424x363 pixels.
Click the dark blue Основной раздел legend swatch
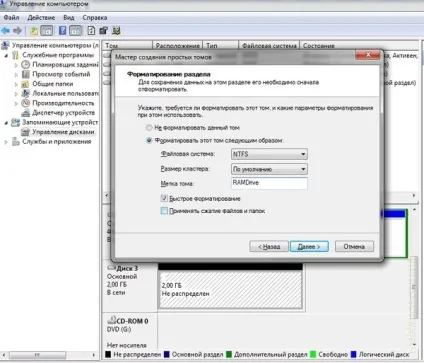point(167,354)
